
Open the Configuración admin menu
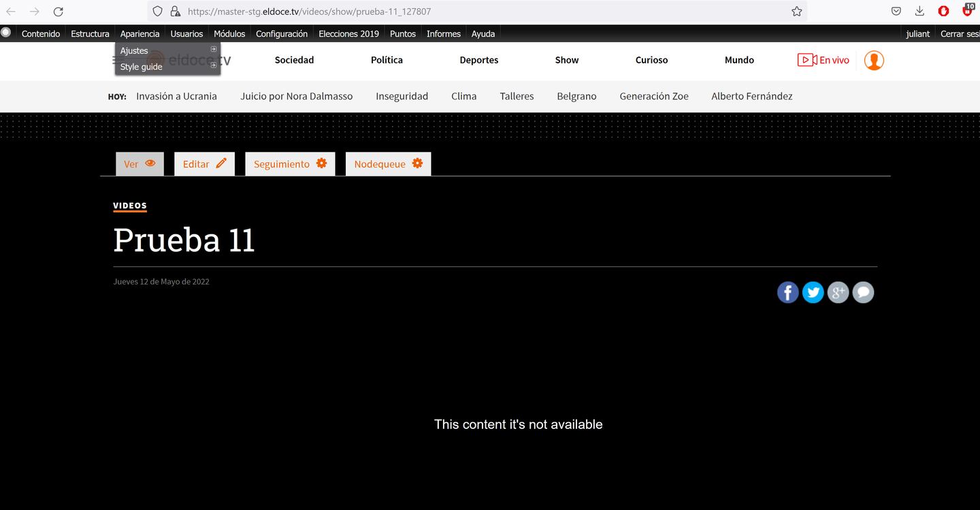281,34
